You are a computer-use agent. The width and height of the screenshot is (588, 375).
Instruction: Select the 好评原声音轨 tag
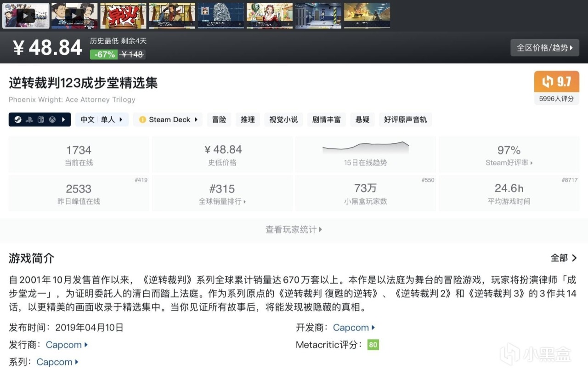406,120
